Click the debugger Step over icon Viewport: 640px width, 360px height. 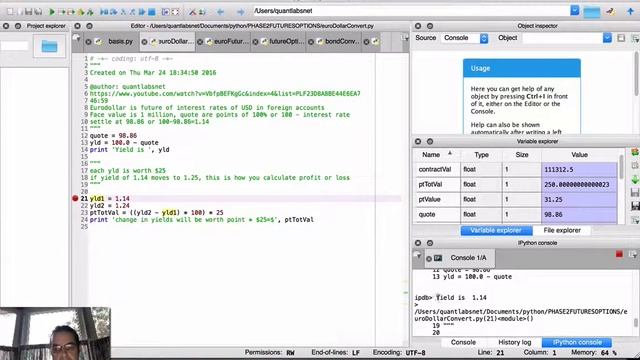[x=114, y=12]
